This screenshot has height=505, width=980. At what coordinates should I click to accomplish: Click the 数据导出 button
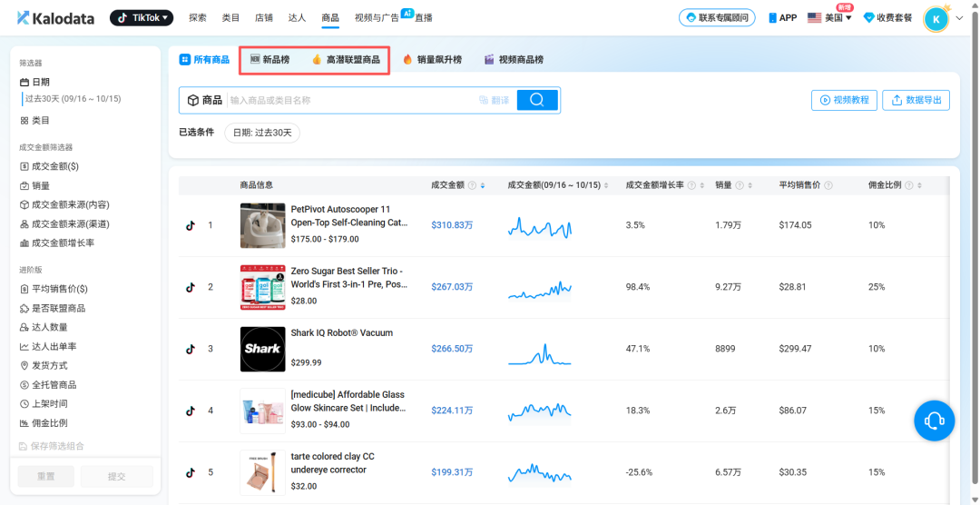click(916, 100)
